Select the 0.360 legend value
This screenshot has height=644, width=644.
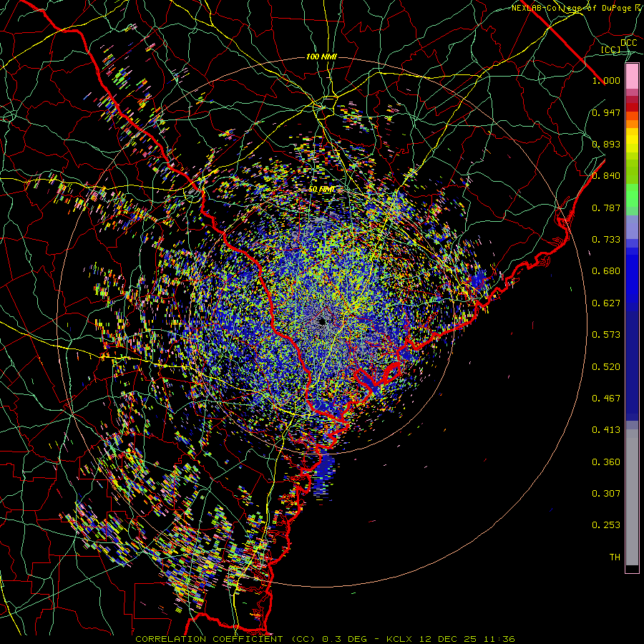coord(606,462)
